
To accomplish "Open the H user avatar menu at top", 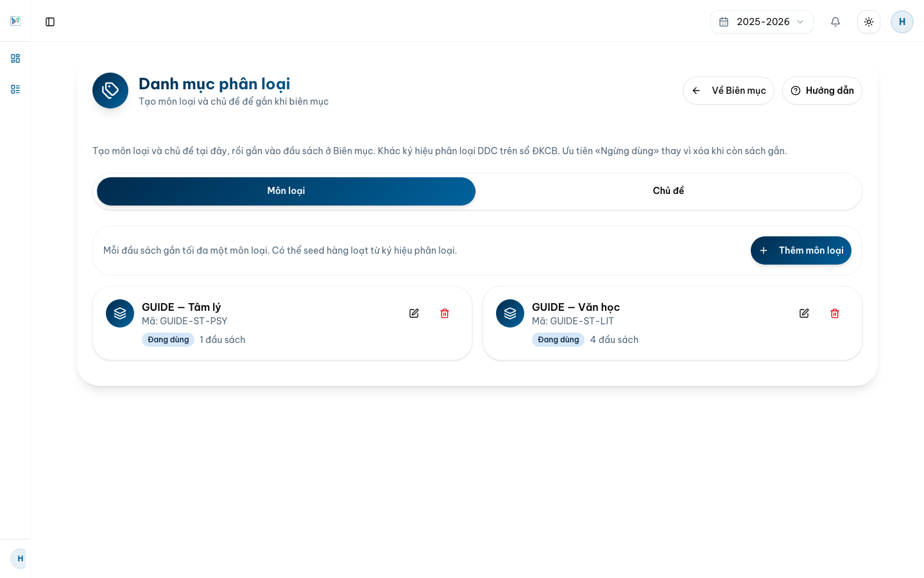I will tap(902, 22).
